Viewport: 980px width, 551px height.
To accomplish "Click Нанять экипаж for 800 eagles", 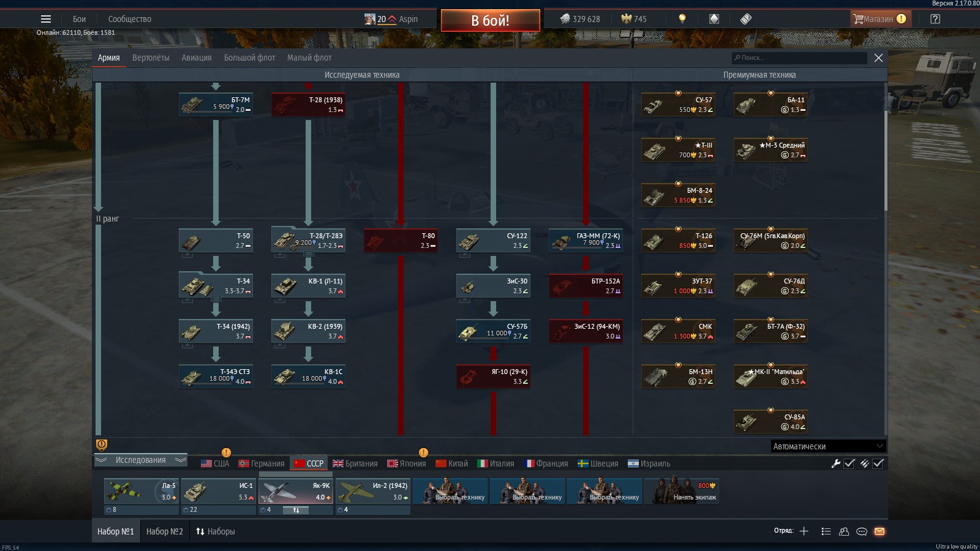I will click(682, 491).
